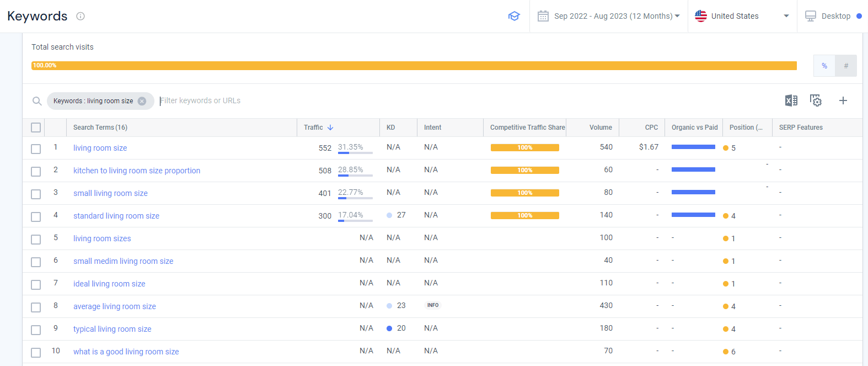Check the small living room size checkbox
The width and height of the screenshot is (868, 366).
36,194
